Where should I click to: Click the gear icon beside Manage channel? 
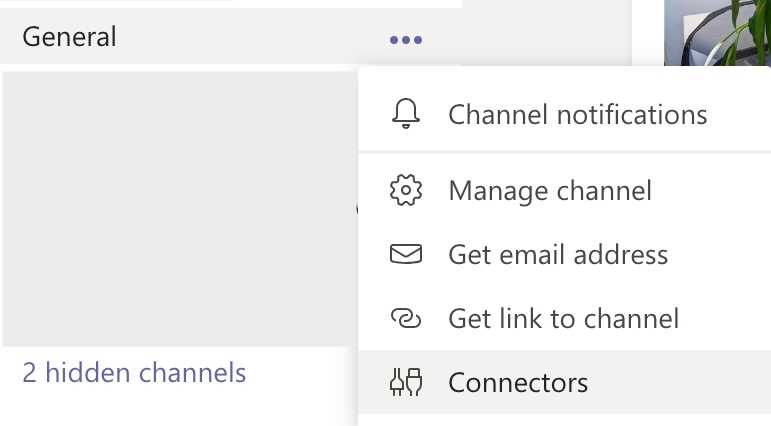(406, 190)
